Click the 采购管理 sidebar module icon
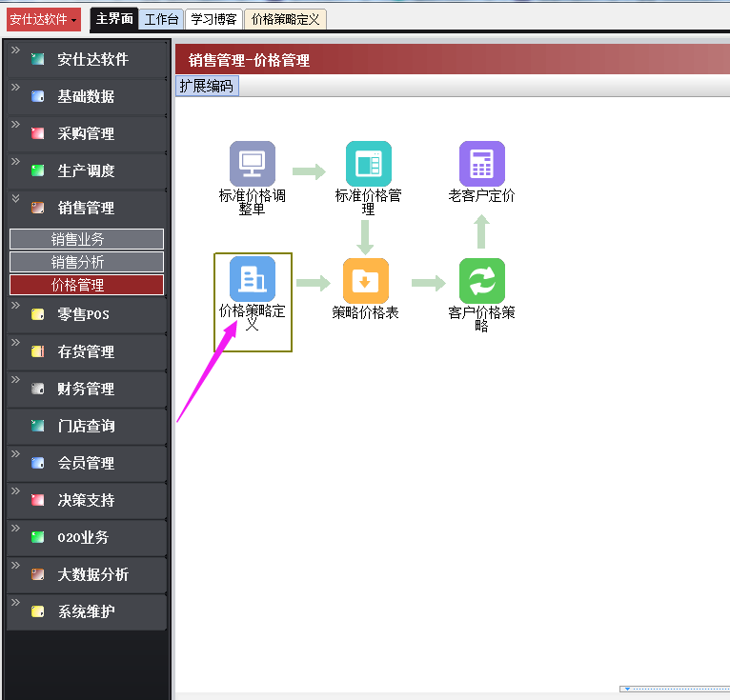The image size is (730, 700). (38, 133)
